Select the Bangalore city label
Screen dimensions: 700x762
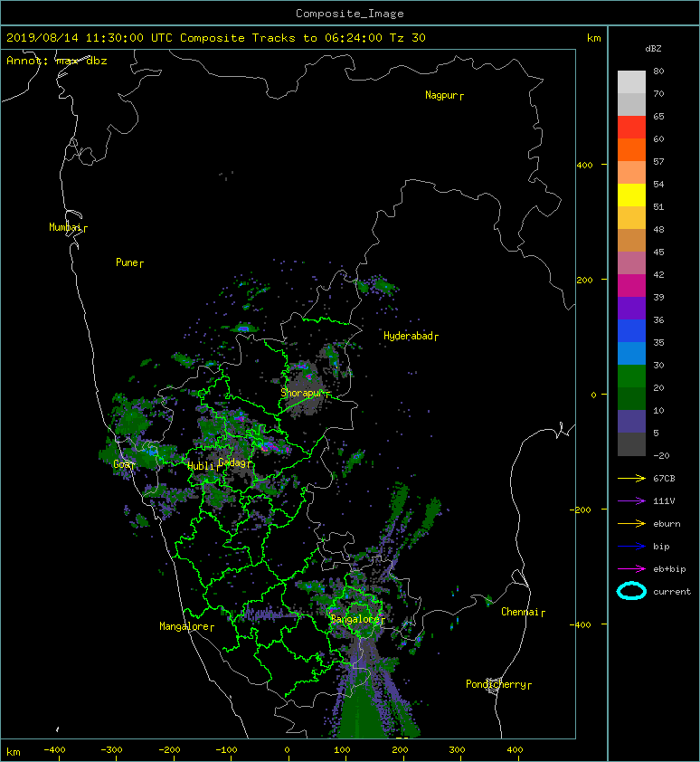pyautogui.click(x=355, y=619)
